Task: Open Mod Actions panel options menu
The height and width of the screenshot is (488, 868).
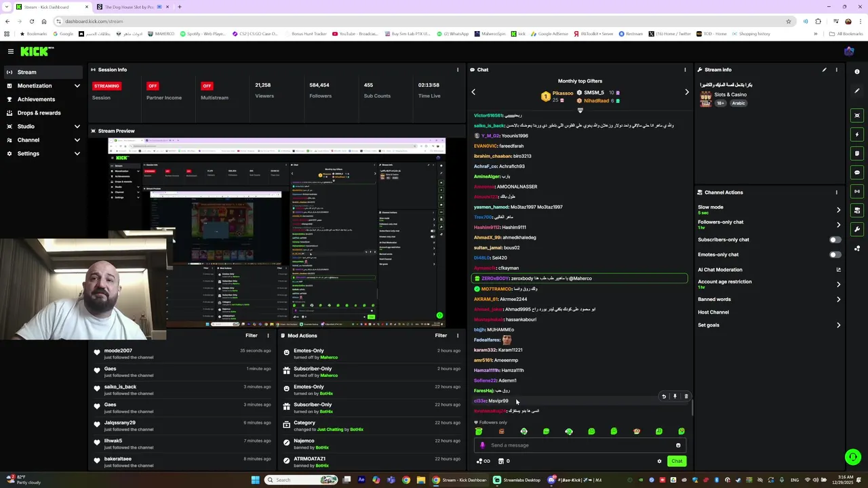Action: 458,335
